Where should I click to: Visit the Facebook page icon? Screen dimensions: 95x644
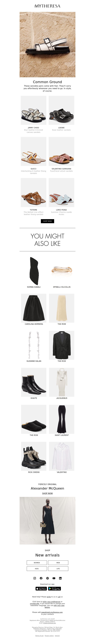click(x=41, y=578)
